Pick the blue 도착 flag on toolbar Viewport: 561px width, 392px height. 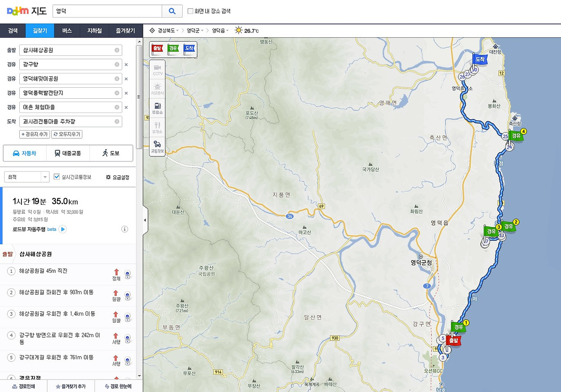pos(189,49)
